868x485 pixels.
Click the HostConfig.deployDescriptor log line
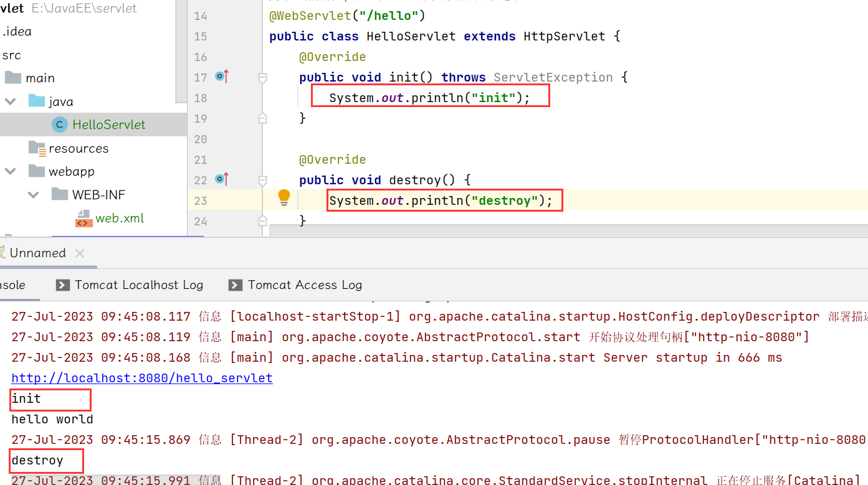[x=439, y=316]
